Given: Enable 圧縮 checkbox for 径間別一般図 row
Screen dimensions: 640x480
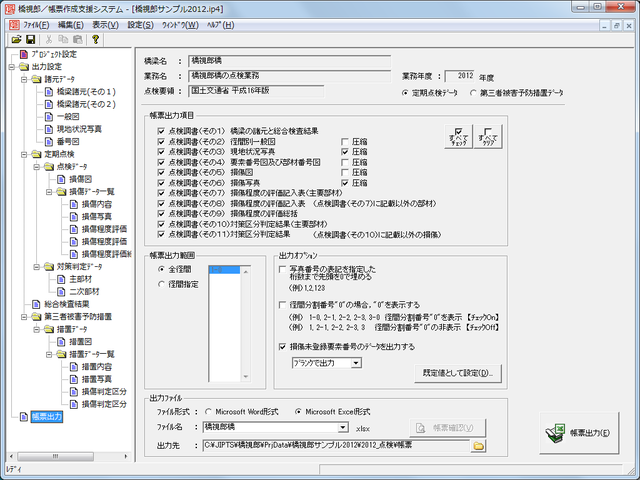Looking at the screenshot, I should click(x=345, y=142).
